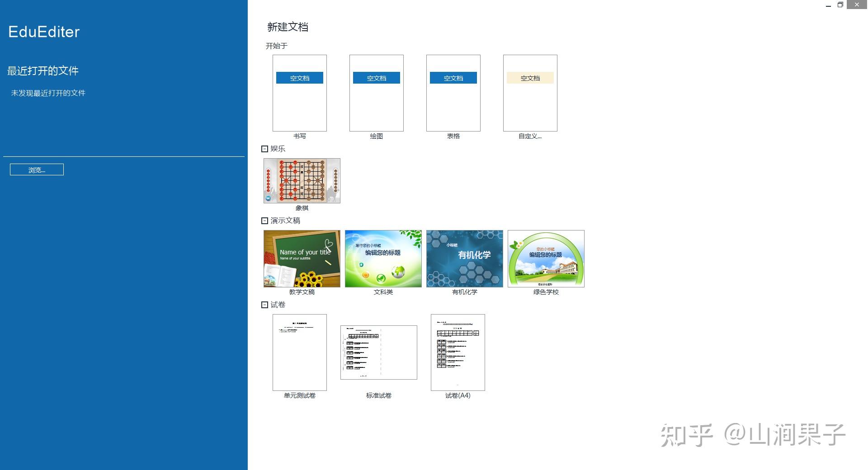Open the 单元测试卷 exam template
This screenshot has height=470, width=868.
[299, 352]
